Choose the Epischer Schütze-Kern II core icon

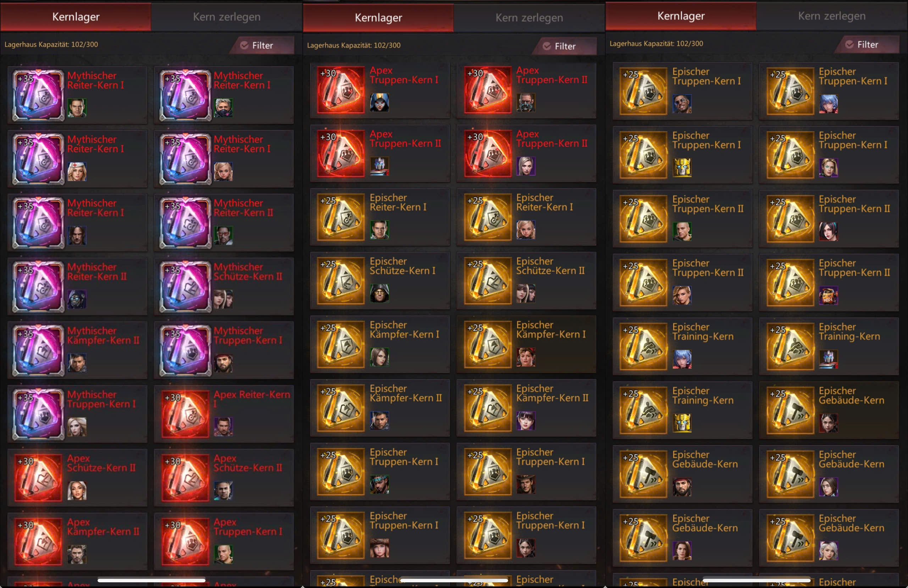coord(488,281)
